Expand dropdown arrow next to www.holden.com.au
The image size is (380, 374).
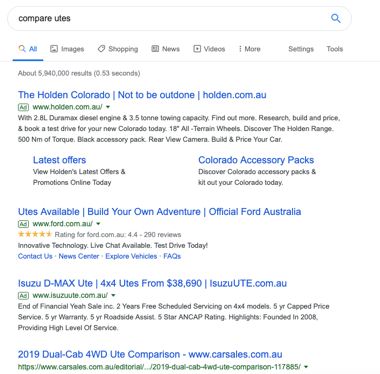coord(108,107)
